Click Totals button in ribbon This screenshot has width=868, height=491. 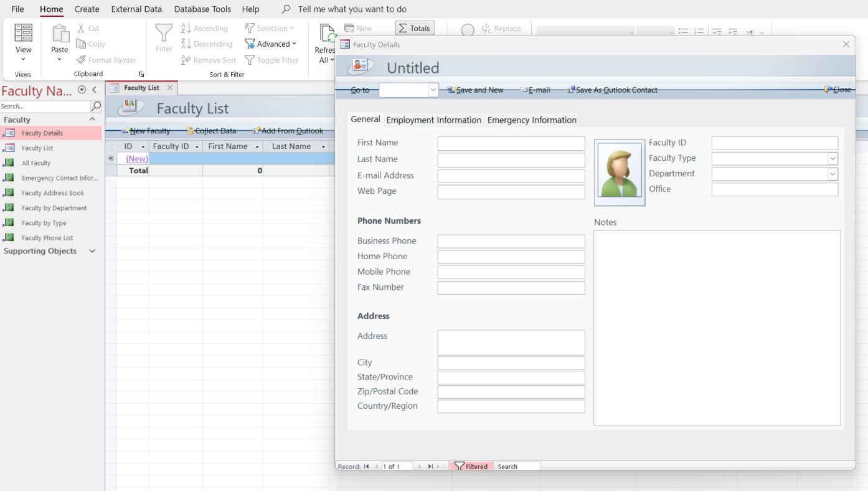point(415,28)
